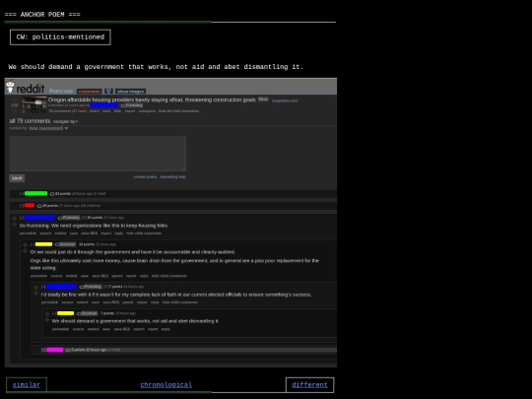The width and height of the screenshot is (532, 399).
Task: Click the oregonlive.com domain link
Action: pos(285,100)
